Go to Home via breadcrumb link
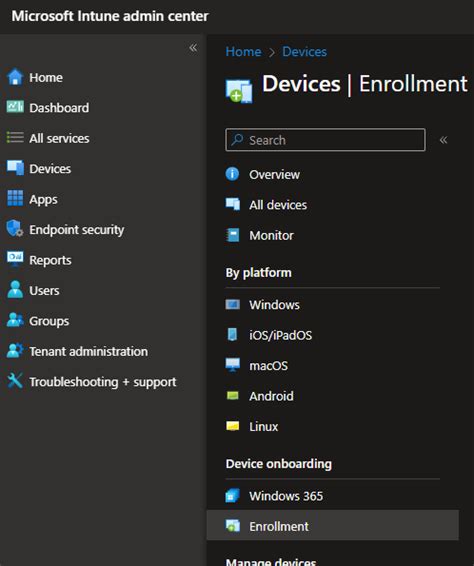 [243, 52]
